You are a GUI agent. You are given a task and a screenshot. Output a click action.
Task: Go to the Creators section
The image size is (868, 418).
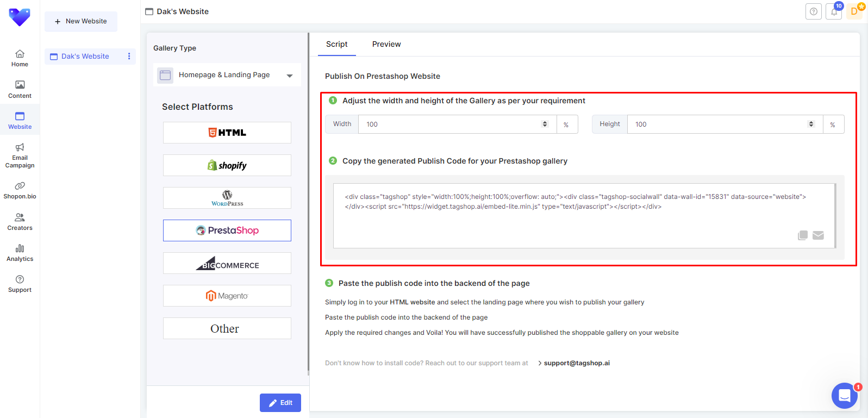point(20,222)
